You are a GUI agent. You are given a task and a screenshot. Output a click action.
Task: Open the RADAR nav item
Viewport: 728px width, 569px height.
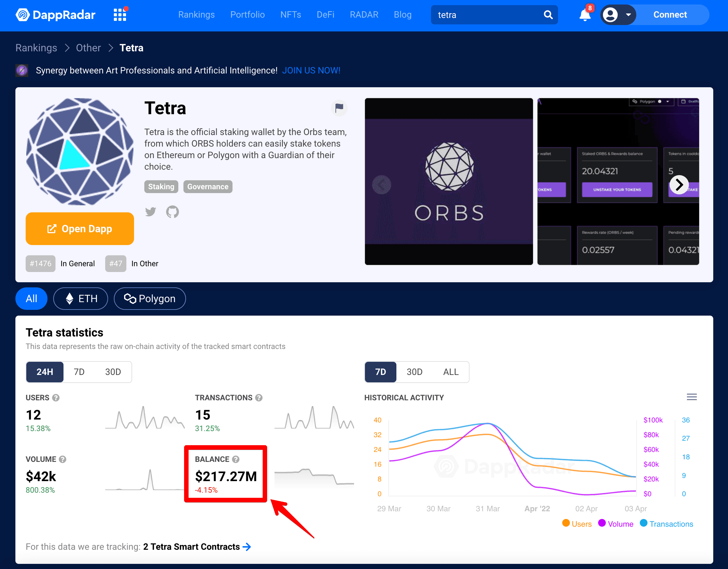coord(364,15)
